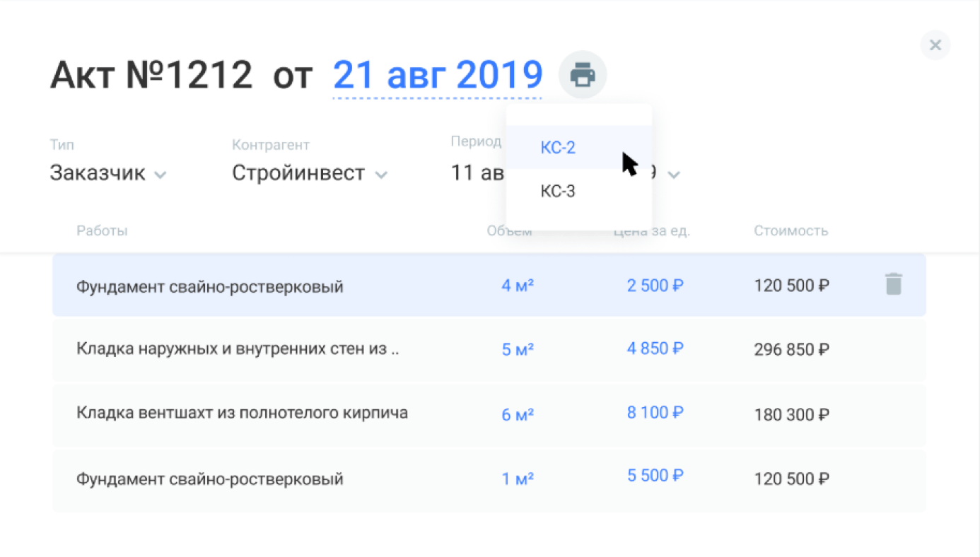Select the Кладка вентшахт из полнотелого кирпича row
980x557 pixels.
(489, 414)
